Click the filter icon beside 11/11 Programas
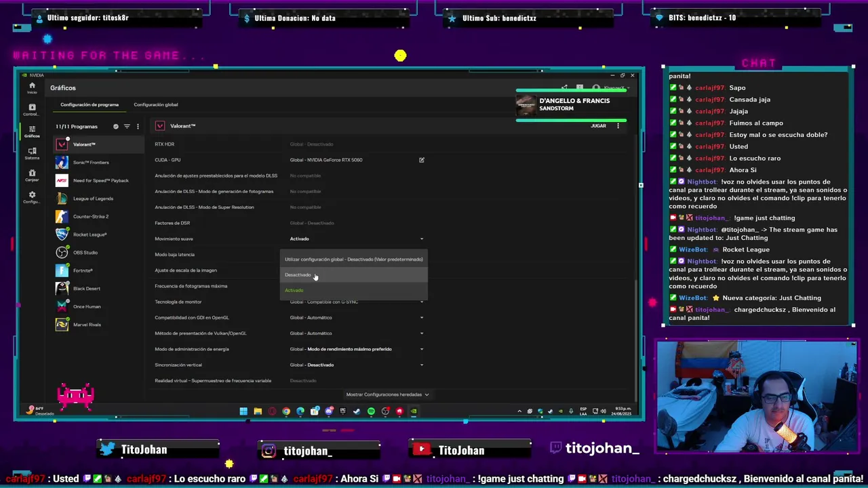This screenshot has height=488, width=868. pos(127,127)
